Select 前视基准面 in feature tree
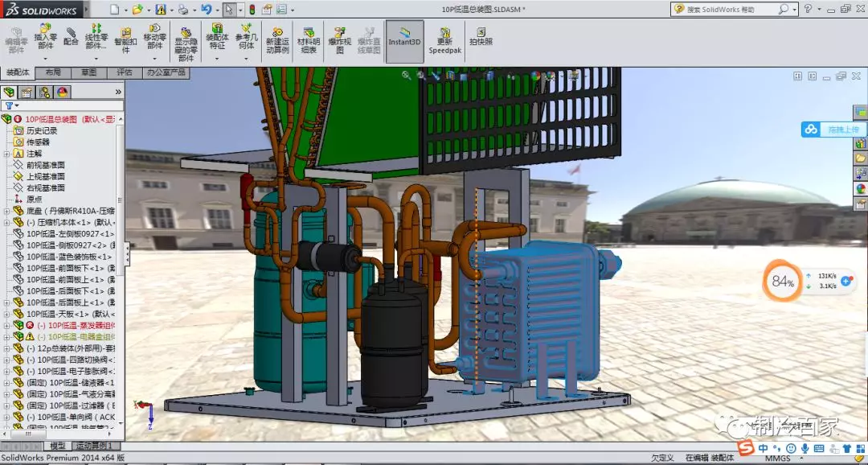This screenshot has height=465, width=868. 45,165
